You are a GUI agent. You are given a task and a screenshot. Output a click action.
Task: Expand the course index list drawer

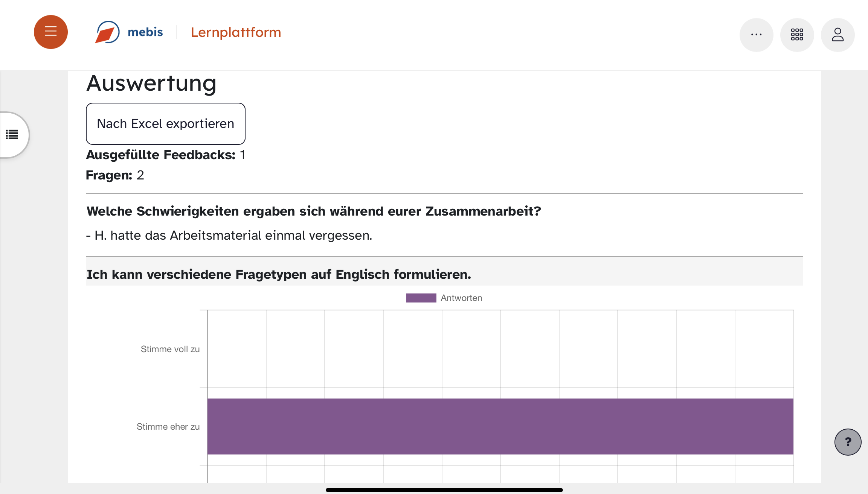click(13, 135)
